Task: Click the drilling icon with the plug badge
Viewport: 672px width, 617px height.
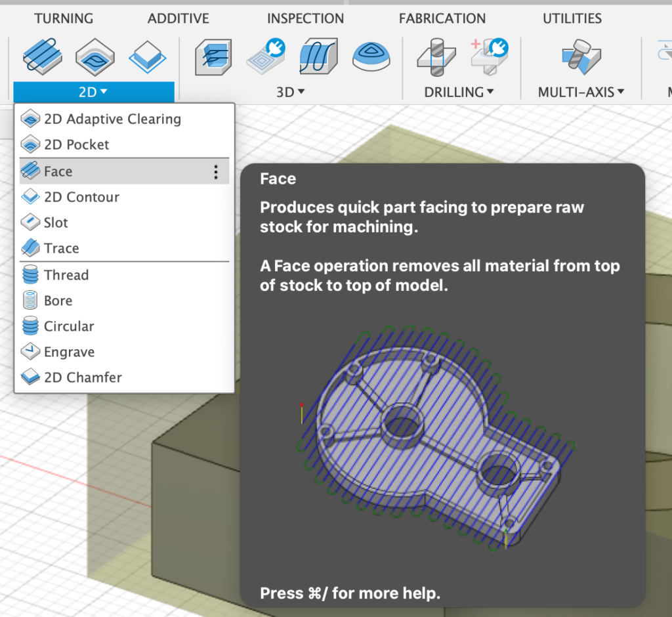Action: pyautogui.click(x=490, y=56)
